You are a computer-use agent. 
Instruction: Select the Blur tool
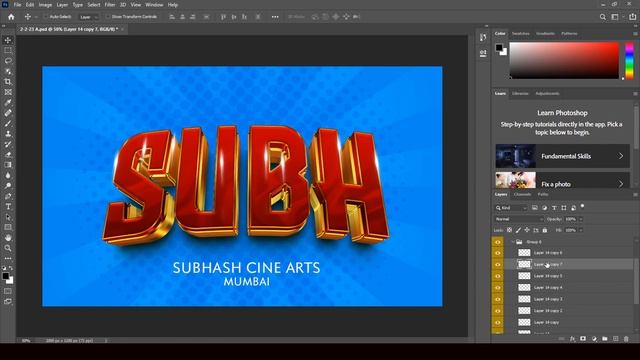tap(8, 176)
